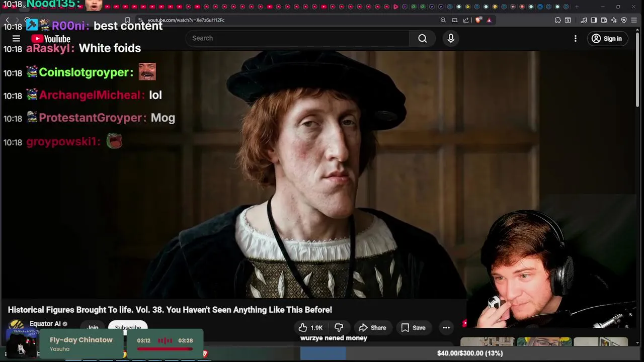Screen dimensions: 644x362
Task: Click the page vertical scrollbar
Action: click(637, 70)
